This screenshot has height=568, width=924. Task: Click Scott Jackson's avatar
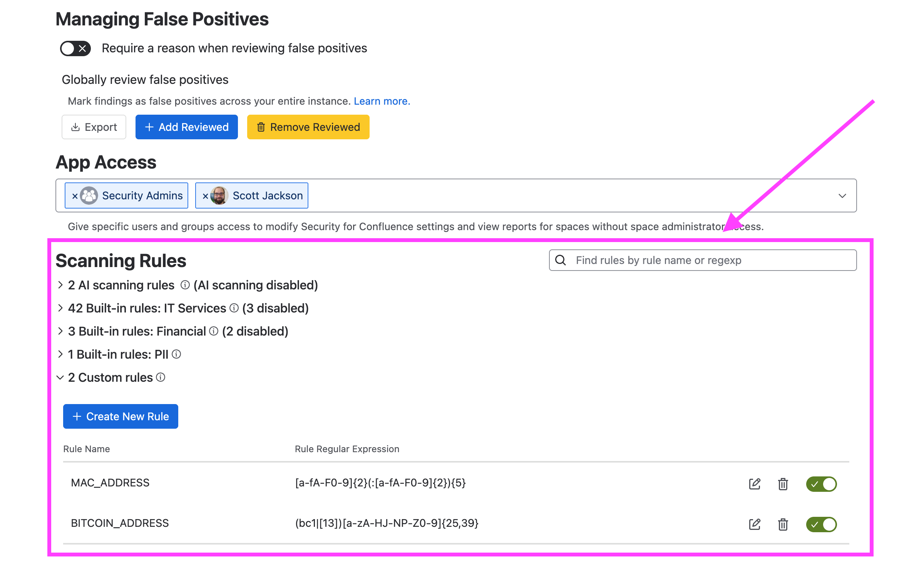point(219,195)
